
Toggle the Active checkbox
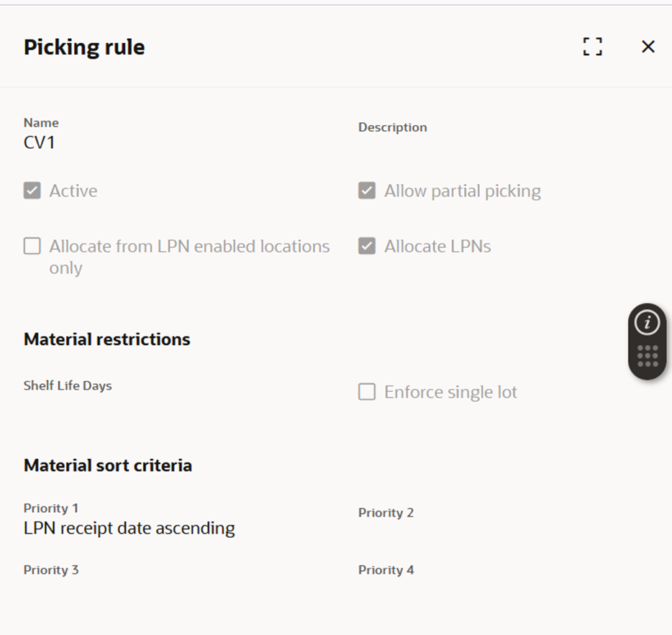click(x=32, y=191)
